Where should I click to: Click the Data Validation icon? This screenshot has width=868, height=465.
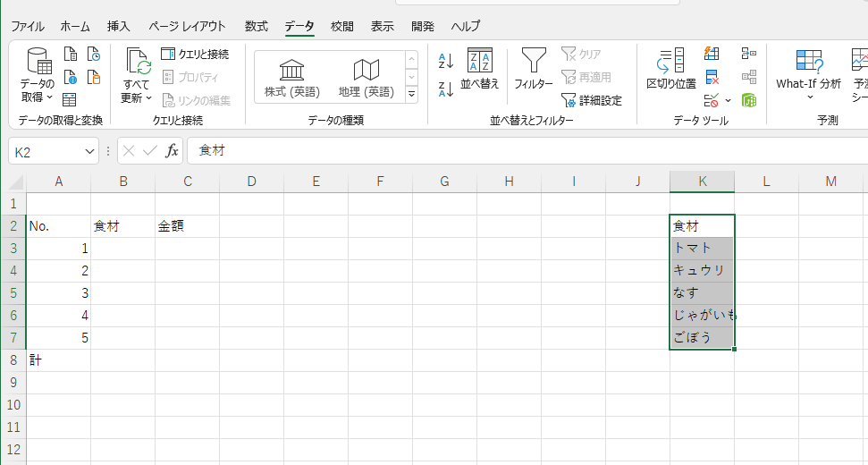[712, 100]
